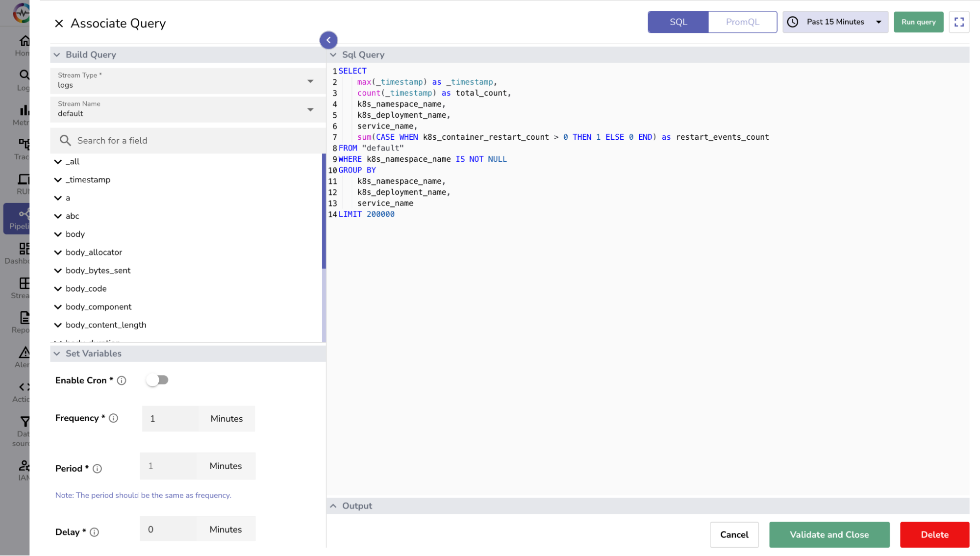Select the SQL tab
The width and height of the screenshot is (980, 556).
[x=678, y=22]
